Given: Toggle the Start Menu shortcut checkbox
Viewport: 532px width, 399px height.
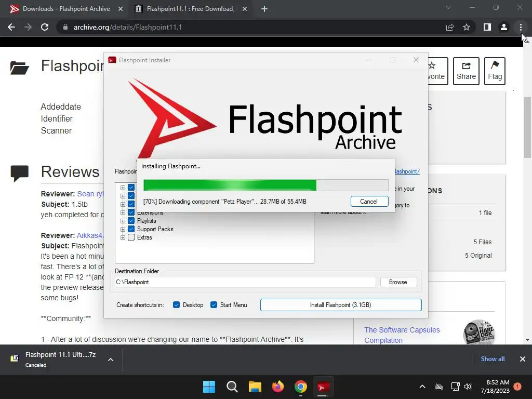Looking at the screenshot, I should (x=214, y=305).
